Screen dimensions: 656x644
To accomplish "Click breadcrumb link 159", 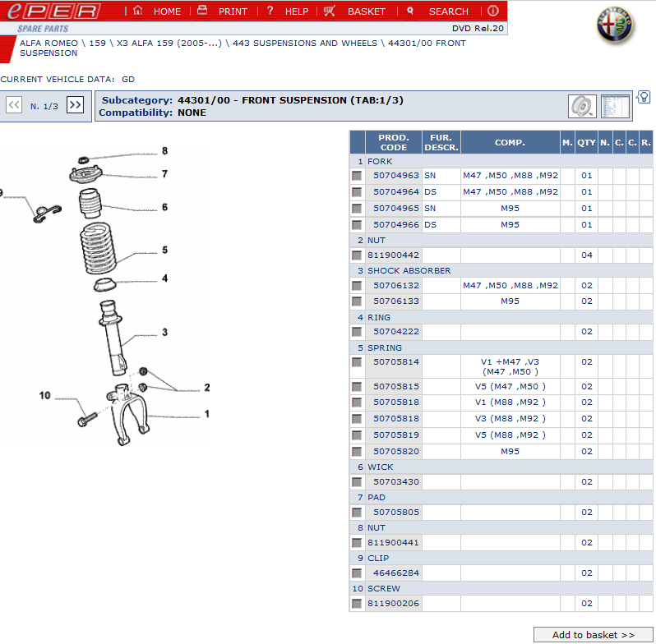I will 98,43.
